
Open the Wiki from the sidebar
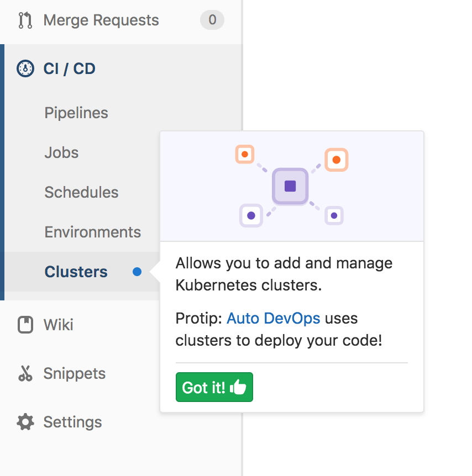pos(57,325)
